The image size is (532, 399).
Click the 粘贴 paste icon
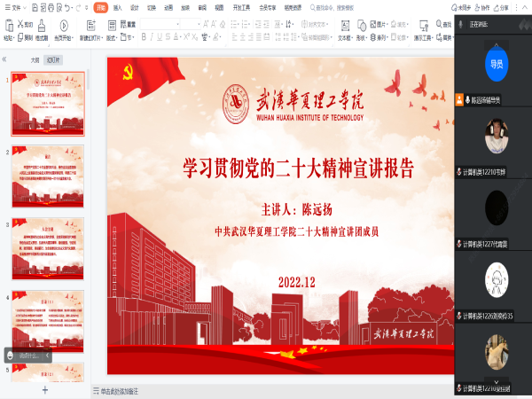tap(8, 26)
